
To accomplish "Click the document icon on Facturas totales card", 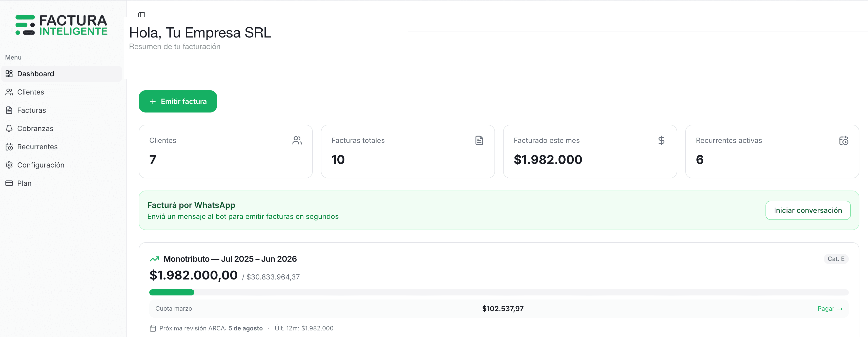I will click(479, 140).
